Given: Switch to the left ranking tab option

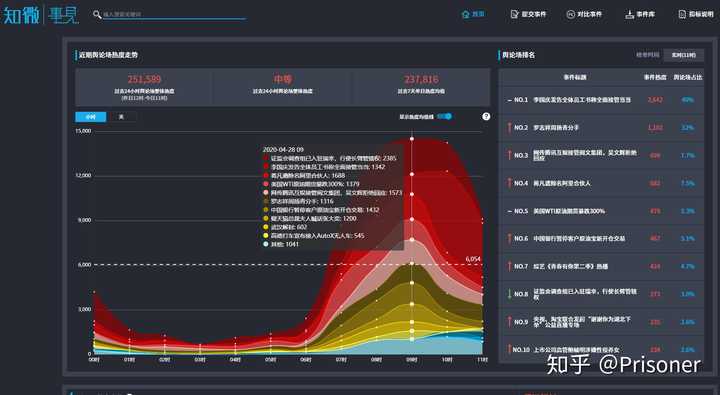Looking at the screenshot, I should pyautogui.click(x=647, y=55).
